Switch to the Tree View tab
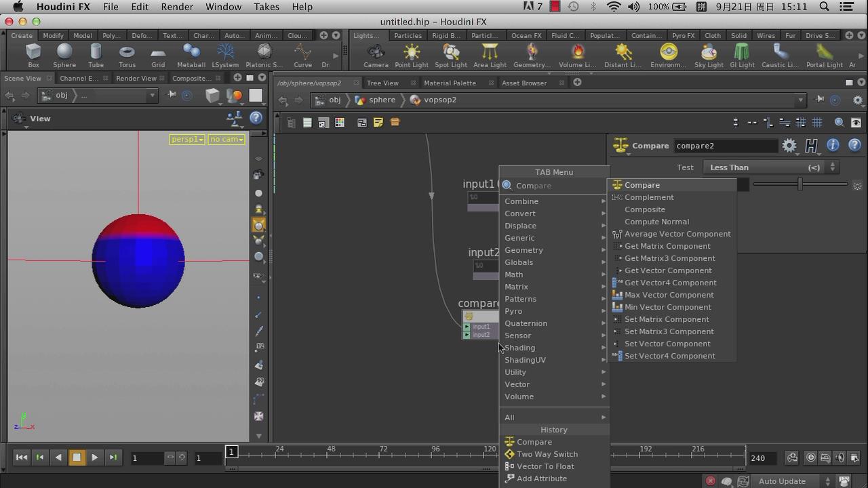This screenshot has width=868, height=488. 382,83
